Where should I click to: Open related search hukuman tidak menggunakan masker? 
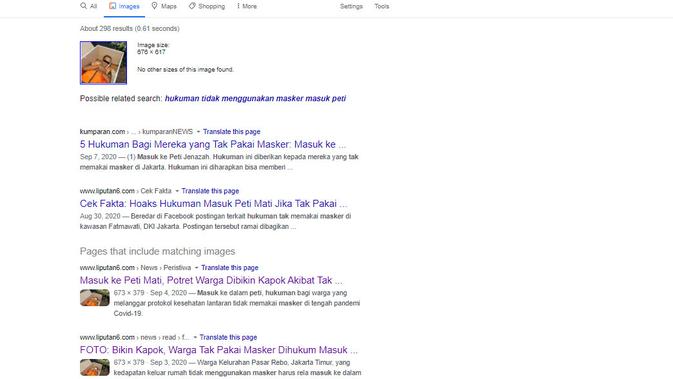click(255, 98)
